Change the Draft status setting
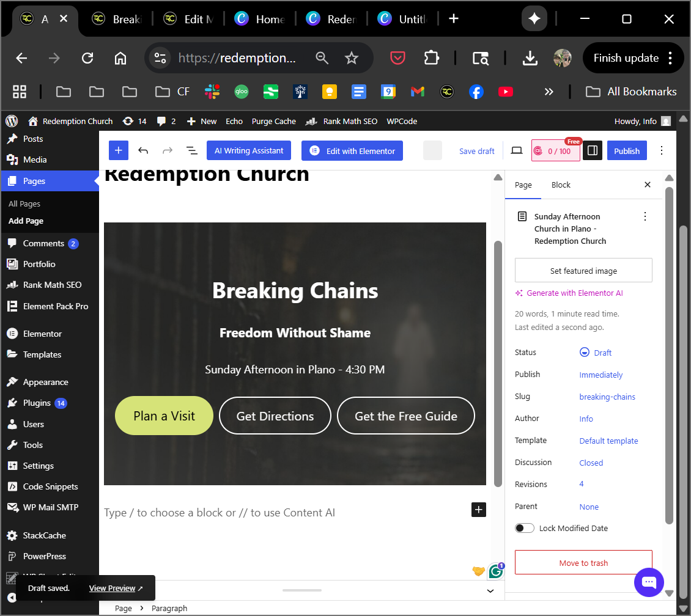 pos(596,352)
